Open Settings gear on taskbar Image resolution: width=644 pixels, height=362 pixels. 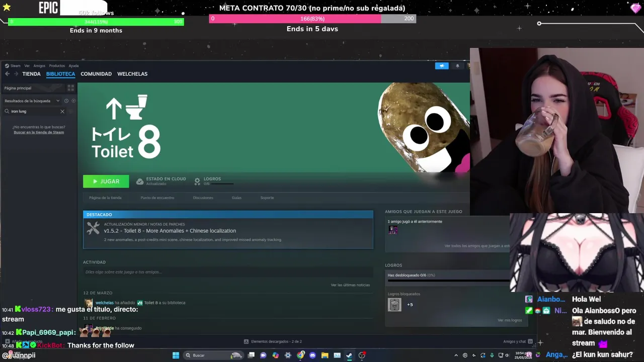click(288, 355)
